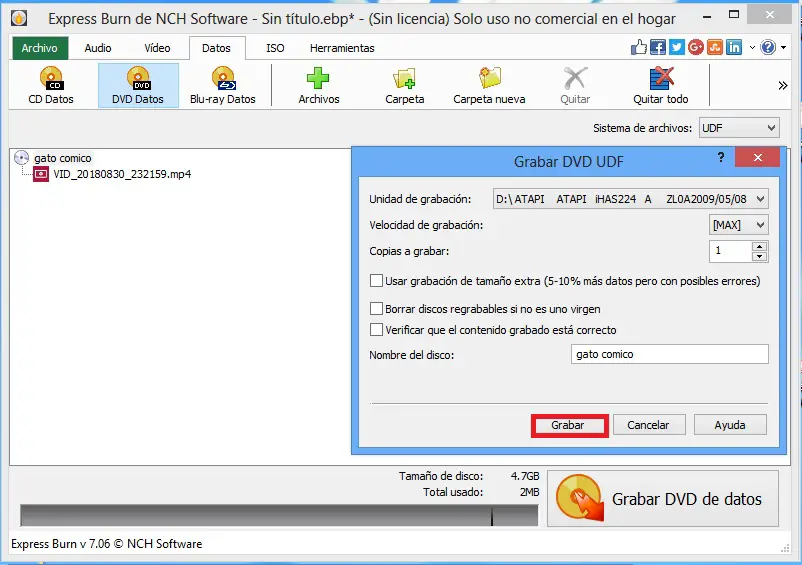Add a folder using Carpeta icon

point(404,79)
